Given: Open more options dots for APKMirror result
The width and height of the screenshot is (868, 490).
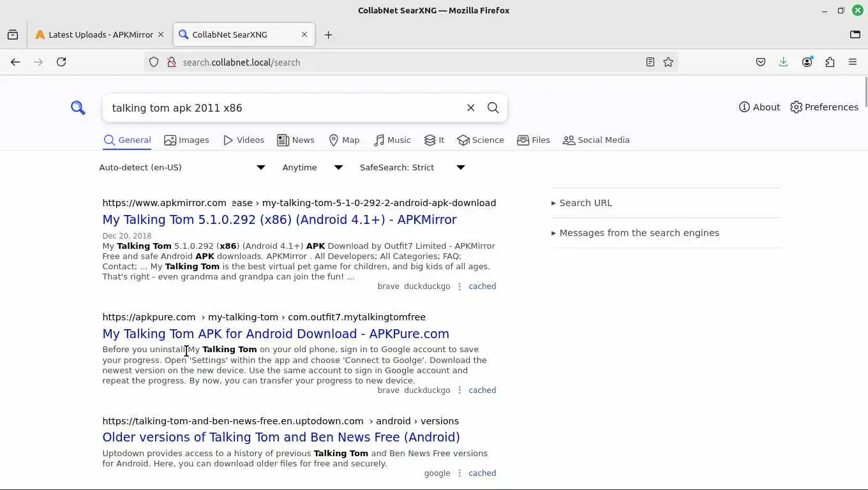Looking at the screenshot, I should (x=460, y=286).
